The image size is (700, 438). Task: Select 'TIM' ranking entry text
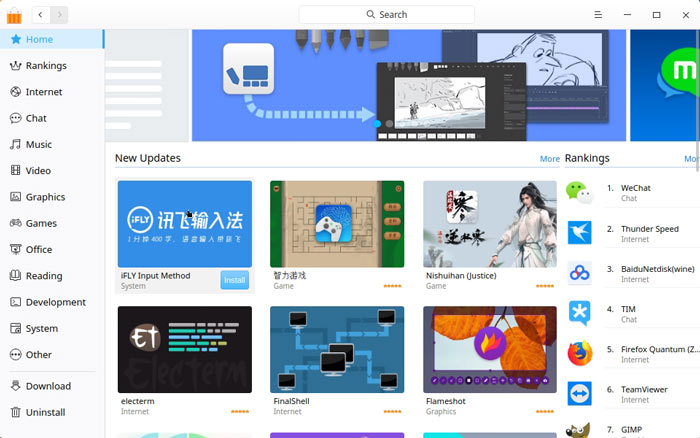point(628,309)
